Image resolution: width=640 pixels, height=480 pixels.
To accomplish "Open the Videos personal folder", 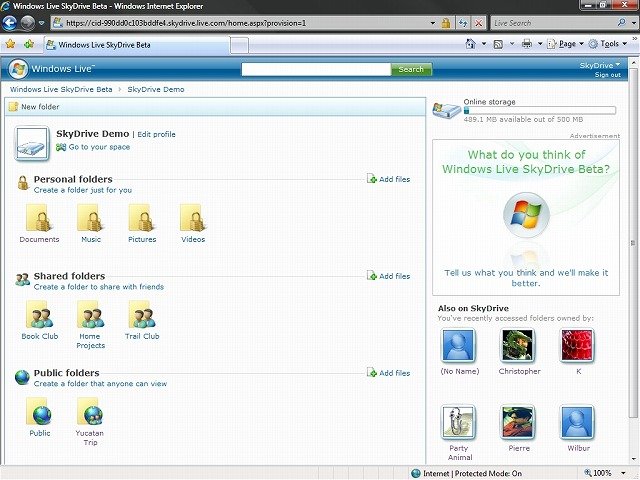I will click(193, 218).
